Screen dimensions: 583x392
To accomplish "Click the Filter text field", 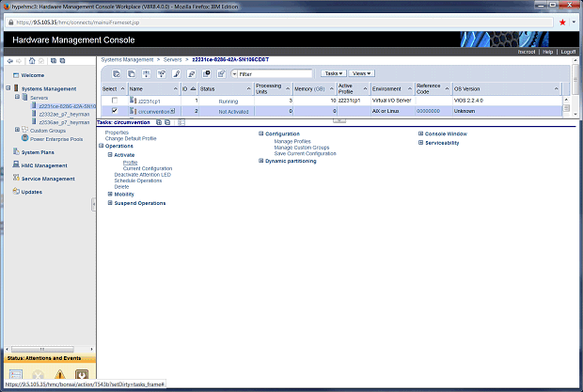I will (x=275, y=74).
